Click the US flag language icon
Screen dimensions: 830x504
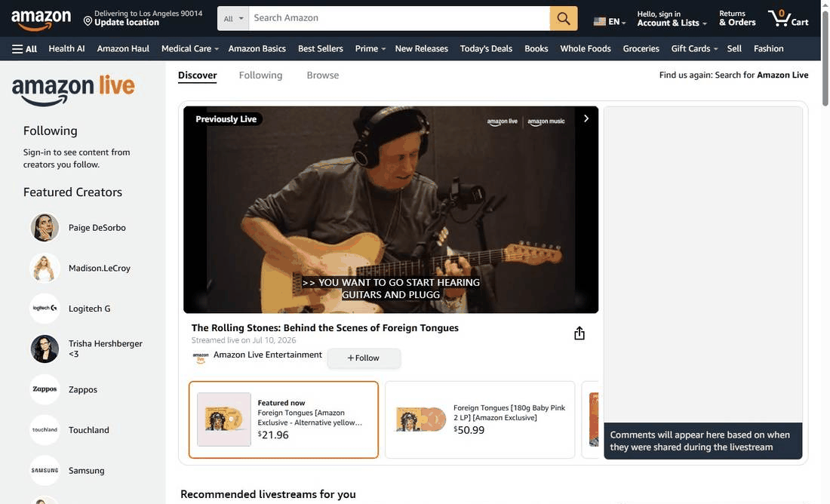[599, 22]
